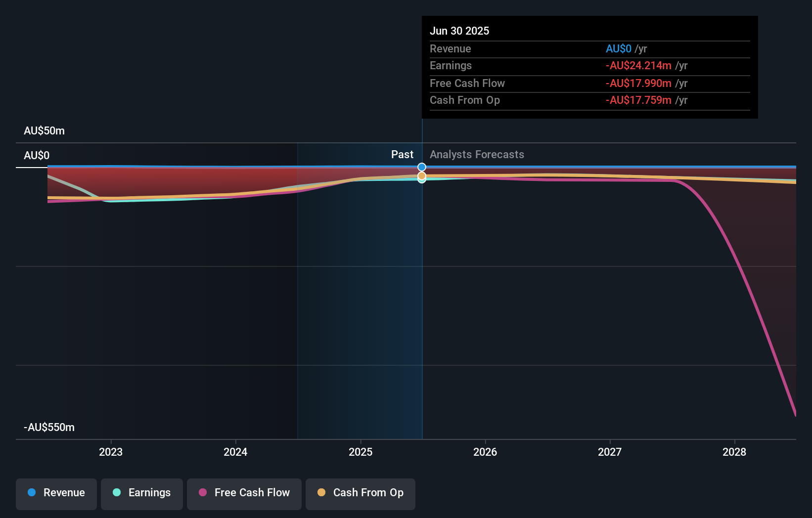Click the Jun 30 2025 timeline divider line
The height and width of the screenshot is (518, 812).
[x=422, y=297]
